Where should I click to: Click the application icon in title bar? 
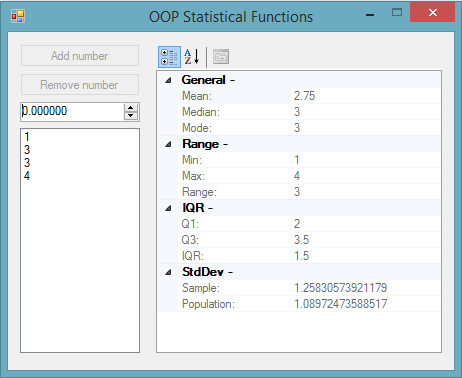tap(18, 16)
